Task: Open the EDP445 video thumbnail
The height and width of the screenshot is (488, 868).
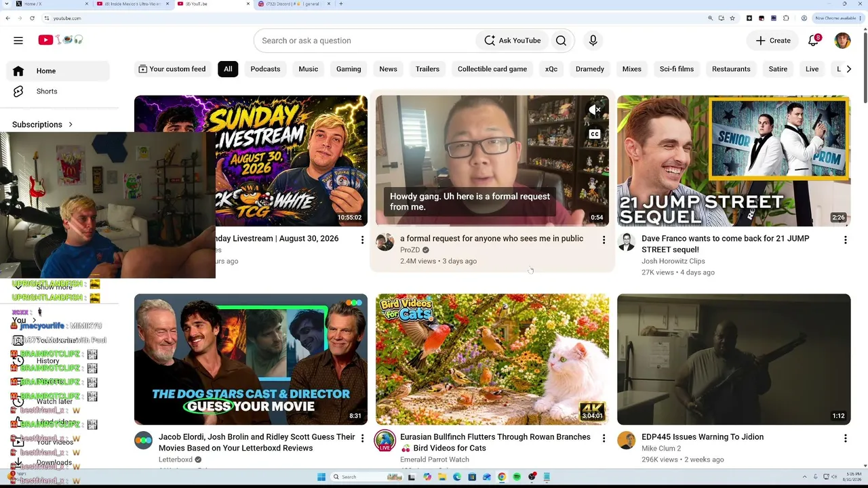Action: click(x=734, y=359)
